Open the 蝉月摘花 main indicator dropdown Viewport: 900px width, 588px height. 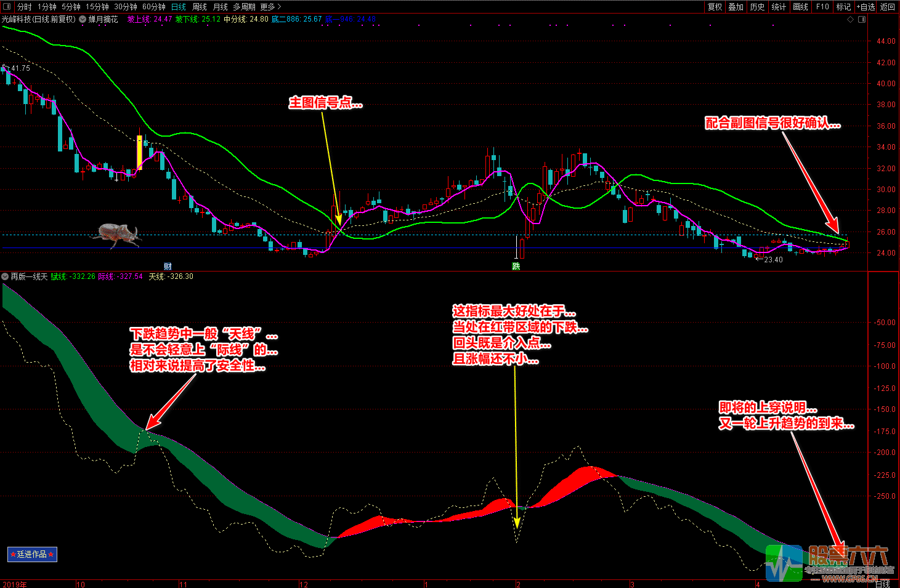point(83,19)
